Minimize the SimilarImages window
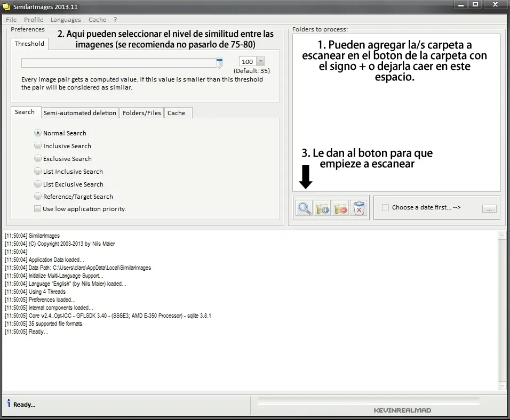 point(461,5)
